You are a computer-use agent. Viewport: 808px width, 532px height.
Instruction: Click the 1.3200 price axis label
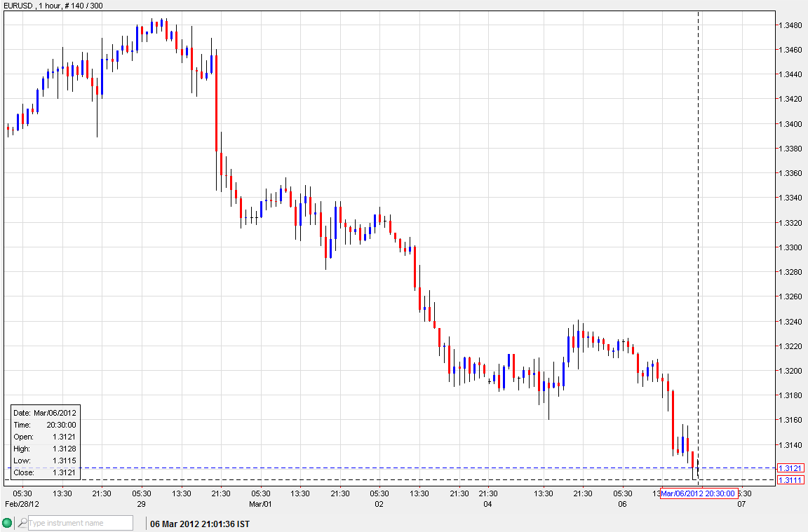790,371
